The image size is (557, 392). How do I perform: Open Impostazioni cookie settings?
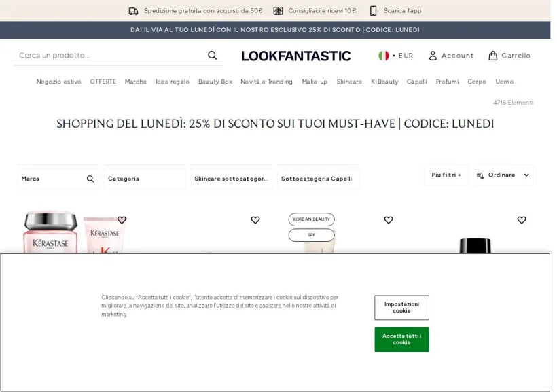[x=401, y=307]
